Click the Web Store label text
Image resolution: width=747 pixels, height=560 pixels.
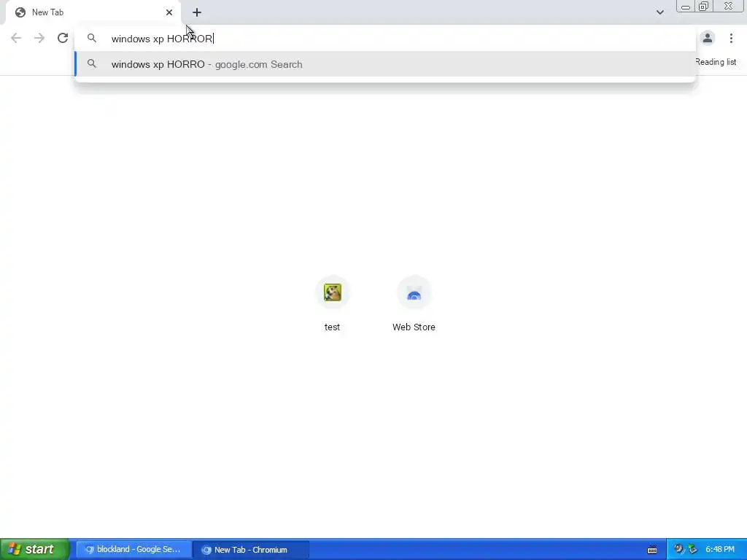(x=414, y=327)
